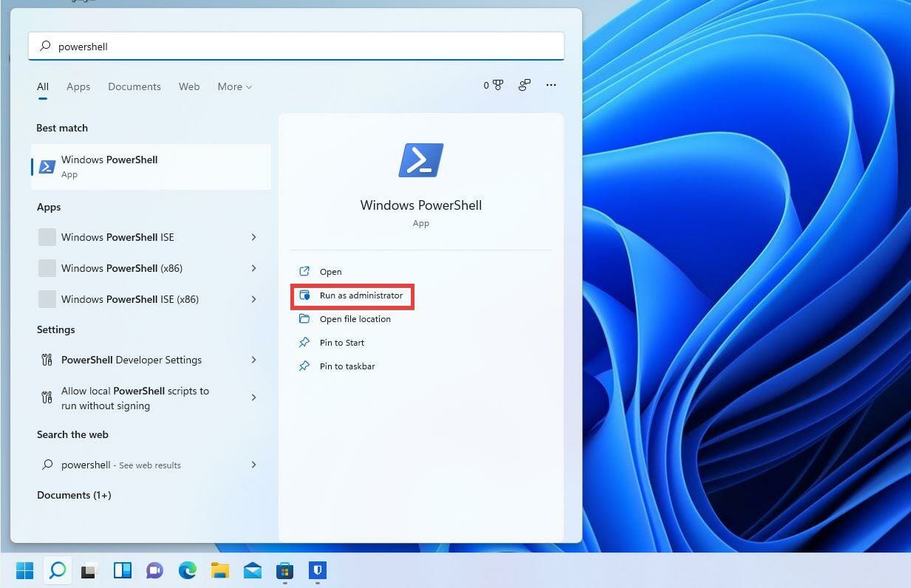Click the Start button on taskbar
This screenshot has height=588, width=911.
pyautogui.click(x=24, y=570)
